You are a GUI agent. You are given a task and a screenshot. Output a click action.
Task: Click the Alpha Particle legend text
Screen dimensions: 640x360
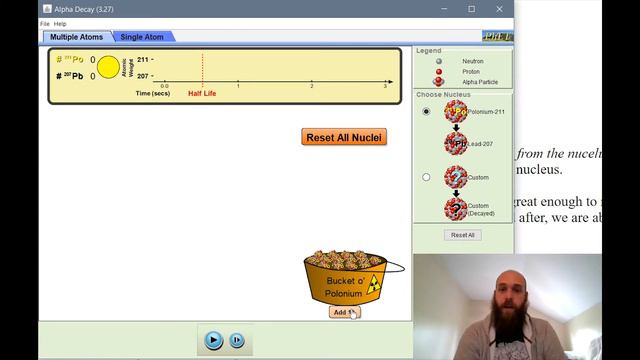(x=480, y=82)
